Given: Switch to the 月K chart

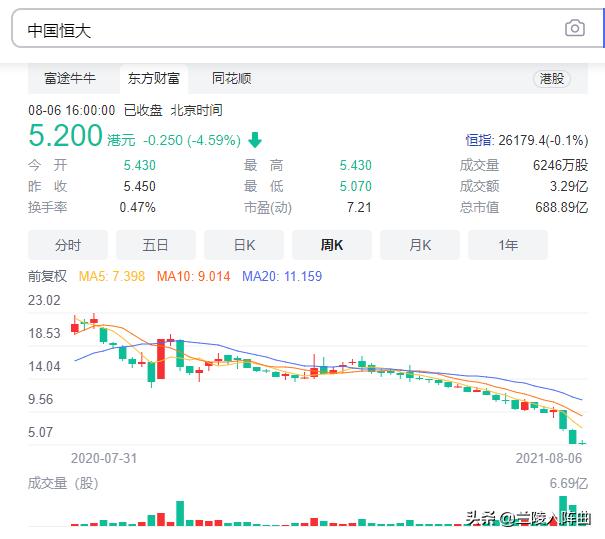Looking at the screenshot, I should click(420, 245).
